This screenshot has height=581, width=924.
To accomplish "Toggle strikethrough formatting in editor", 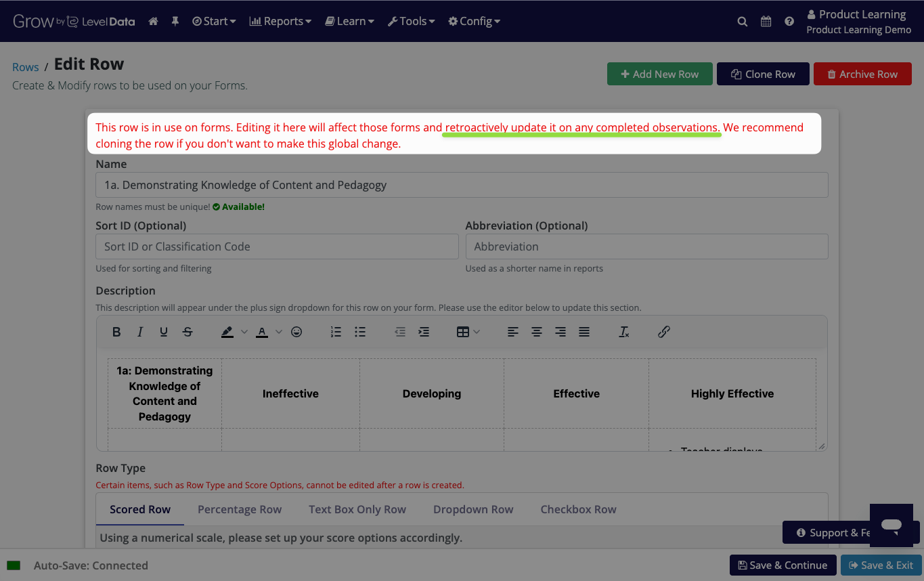I will [188, 332].
